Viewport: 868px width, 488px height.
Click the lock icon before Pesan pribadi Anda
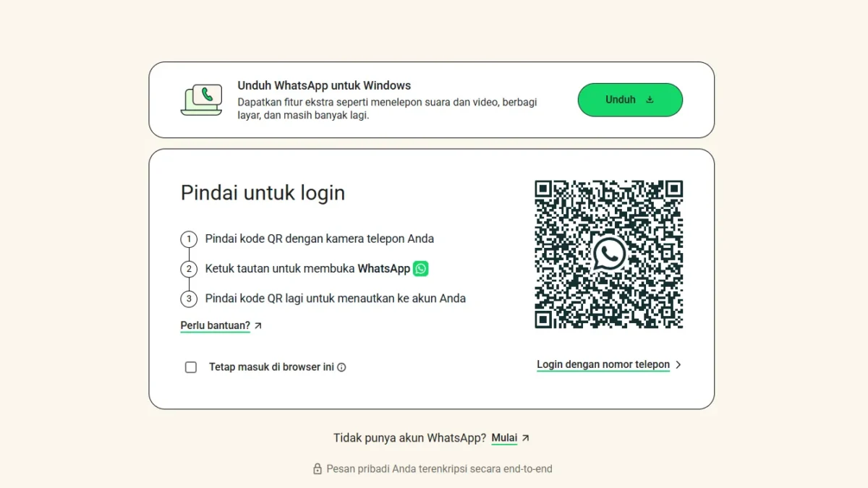click(x=317, y=469)
